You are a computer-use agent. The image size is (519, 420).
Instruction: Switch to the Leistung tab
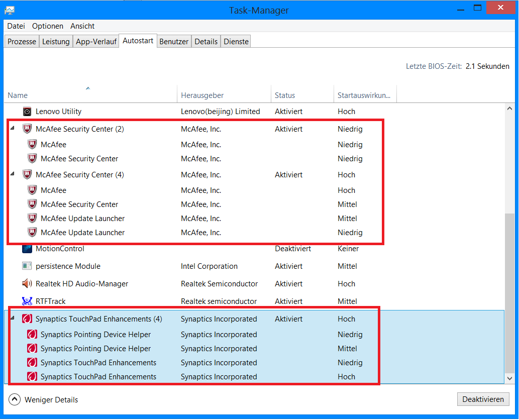56,41
